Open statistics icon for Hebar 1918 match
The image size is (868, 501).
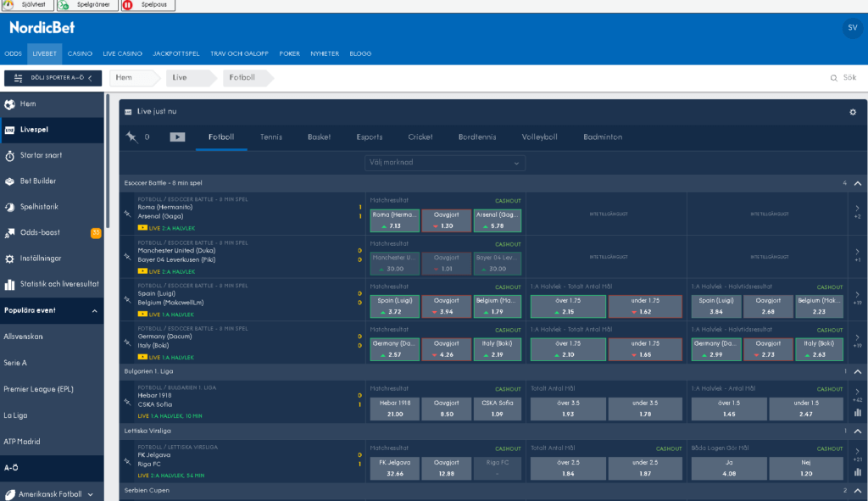[858, 413]
